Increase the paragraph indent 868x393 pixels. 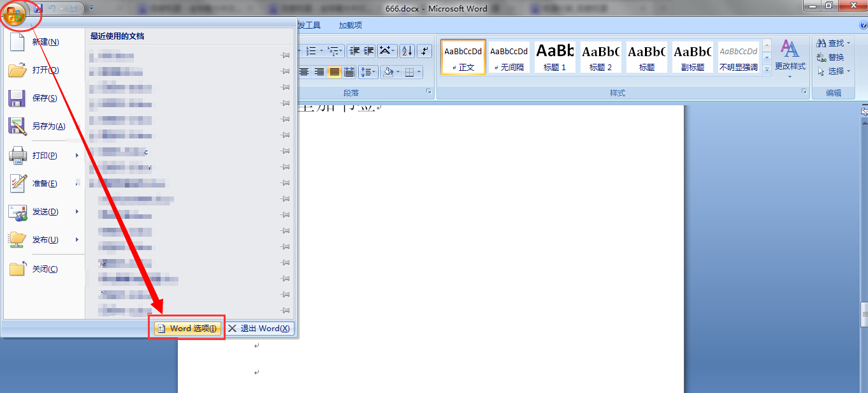pos(368,51)
